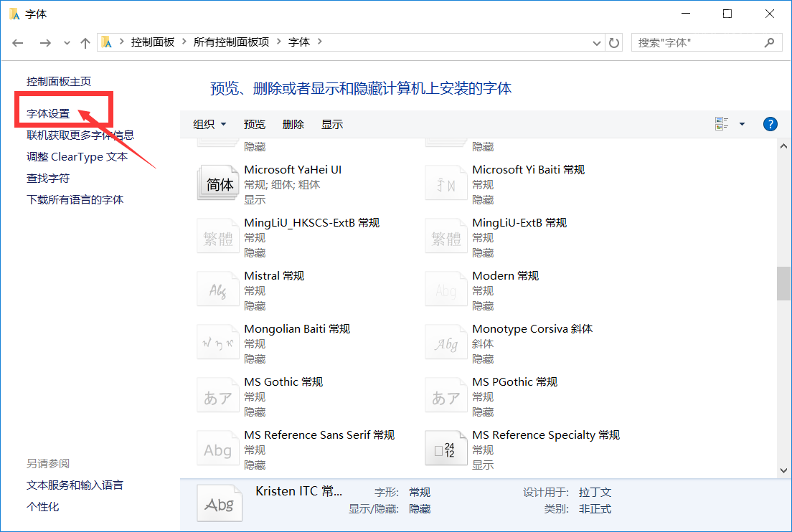The width and height of the screenshot is (792, 532).
Task: Click the Kristen ITC preview thumbnail
Action: point(220,503)
